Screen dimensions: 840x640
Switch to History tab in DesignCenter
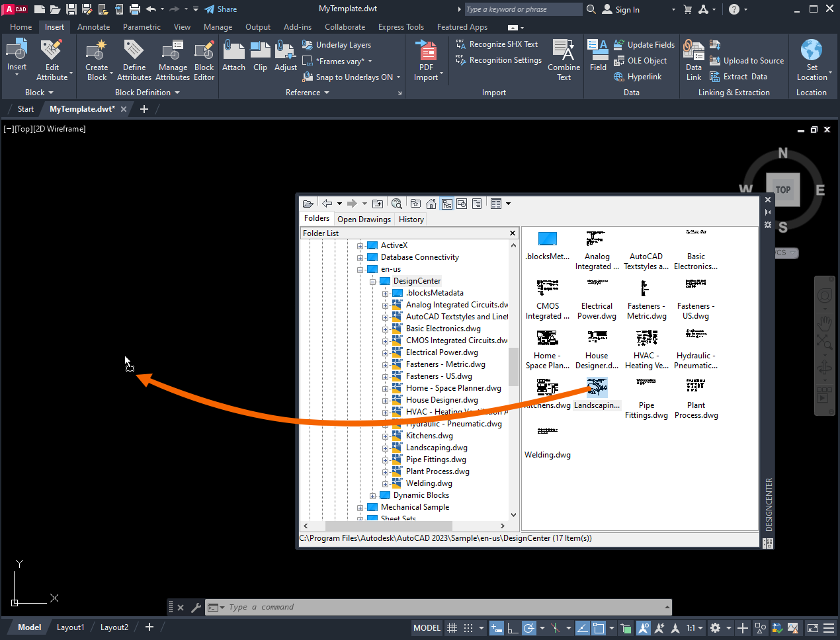(411, 220)
